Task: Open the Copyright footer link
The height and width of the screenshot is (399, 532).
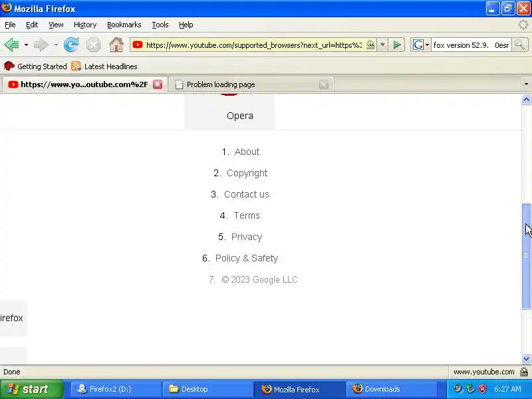Action: (247, 173)
